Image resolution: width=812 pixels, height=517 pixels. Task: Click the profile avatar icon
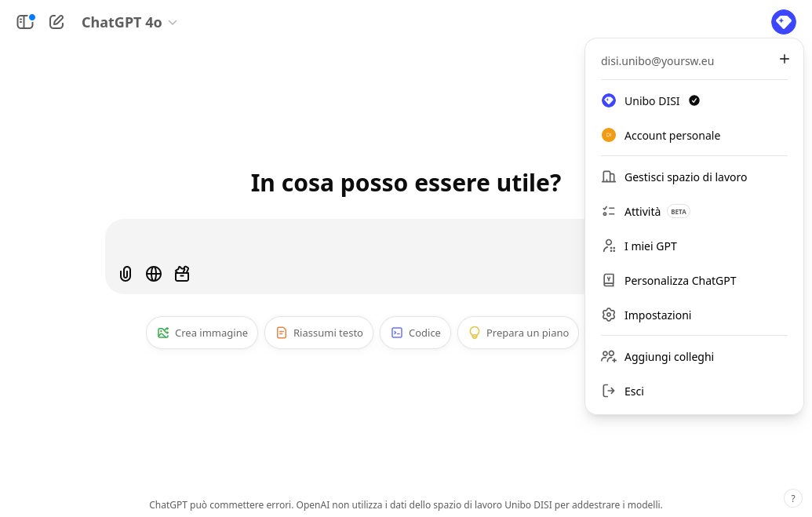click(783, 22)
